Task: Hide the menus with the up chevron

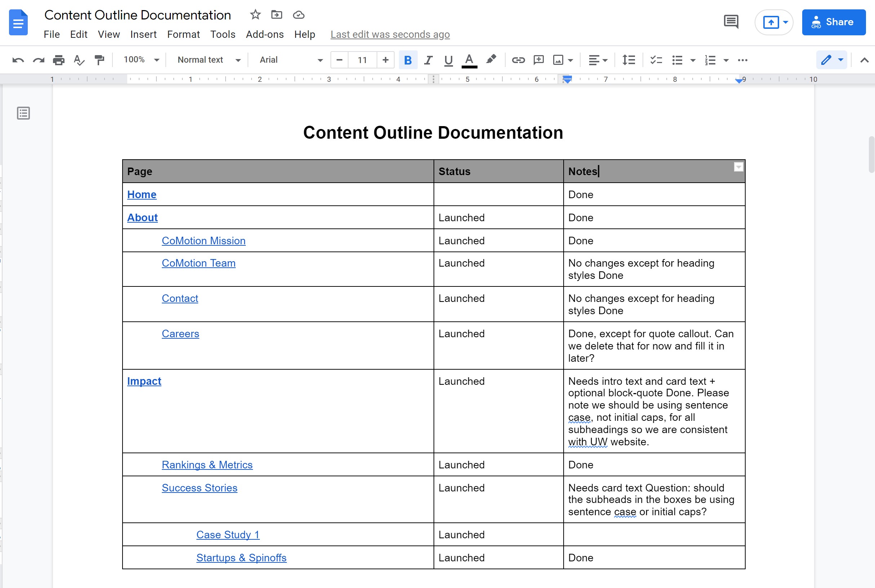Action: pyautogui.click(x=865, y=60)
